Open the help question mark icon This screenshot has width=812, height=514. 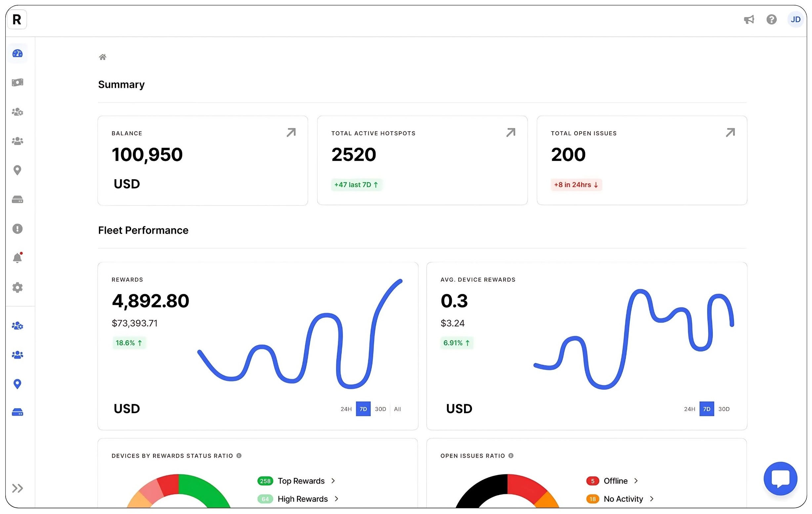pyautogui.click(x=771, y=20)
